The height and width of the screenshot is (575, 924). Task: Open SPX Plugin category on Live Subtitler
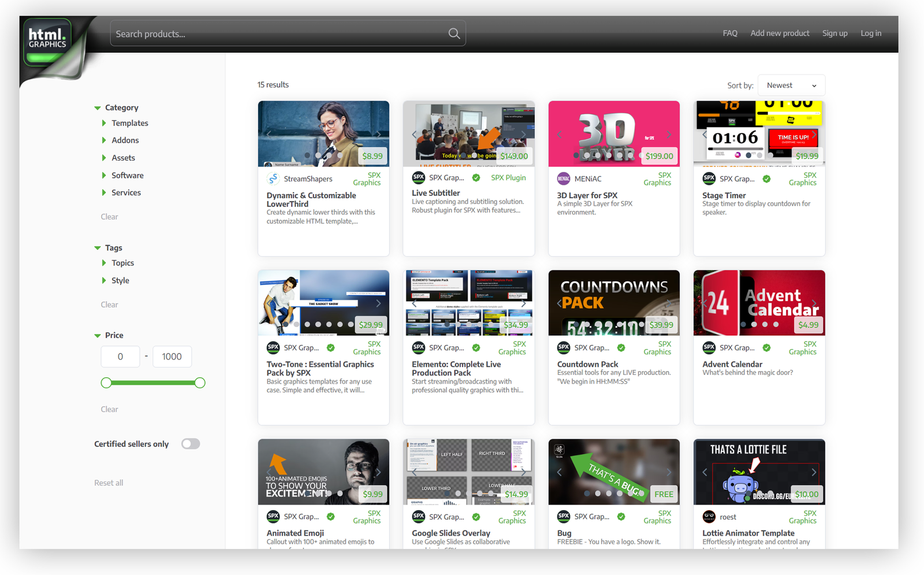(x=508, y=177)
